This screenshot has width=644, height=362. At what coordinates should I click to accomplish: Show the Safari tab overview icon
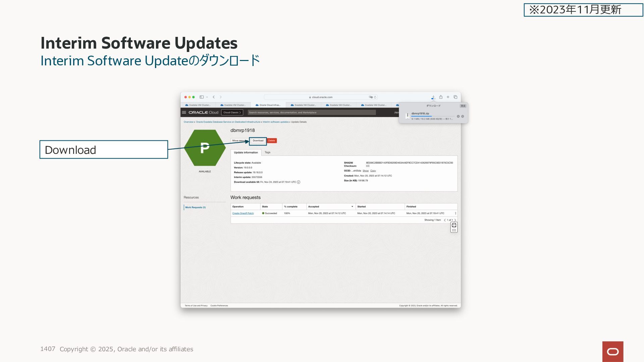pos(455,97)
